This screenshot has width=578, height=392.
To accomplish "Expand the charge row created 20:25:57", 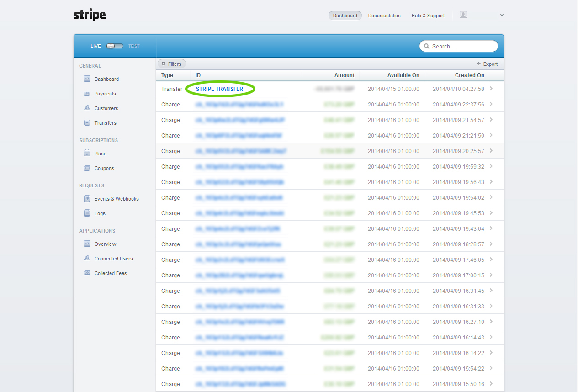I will tap(491, 151).
